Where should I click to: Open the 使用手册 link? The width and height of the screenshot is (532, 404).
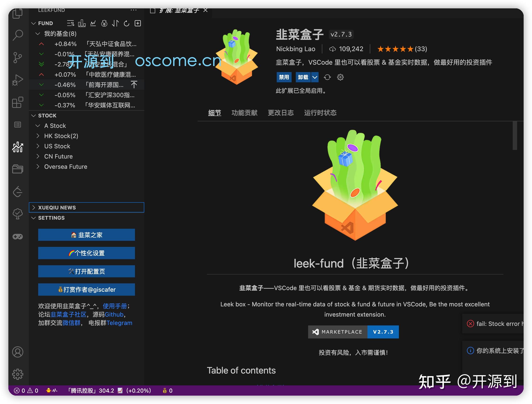[x=115, y=306]
